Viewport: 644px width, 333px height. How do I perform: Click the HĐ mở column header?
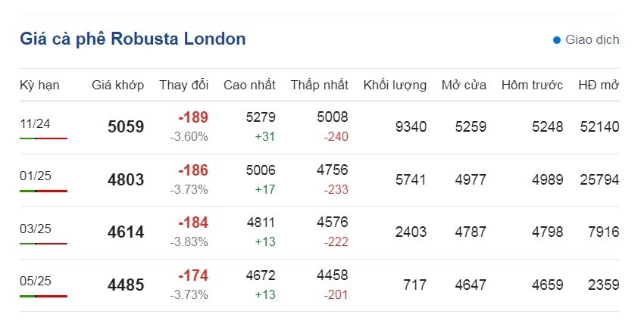click(599, 85)
